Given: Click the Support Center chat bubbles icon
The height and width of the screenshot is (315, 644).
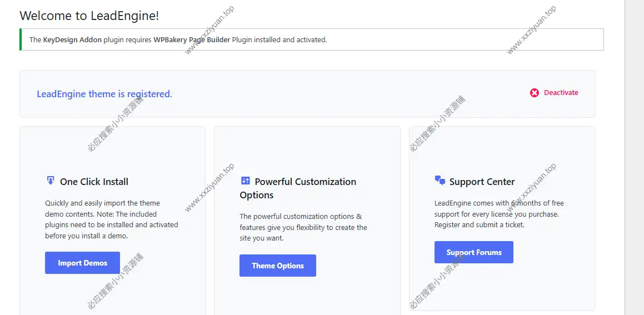Looking at the screenshot, I should (440, 181).
